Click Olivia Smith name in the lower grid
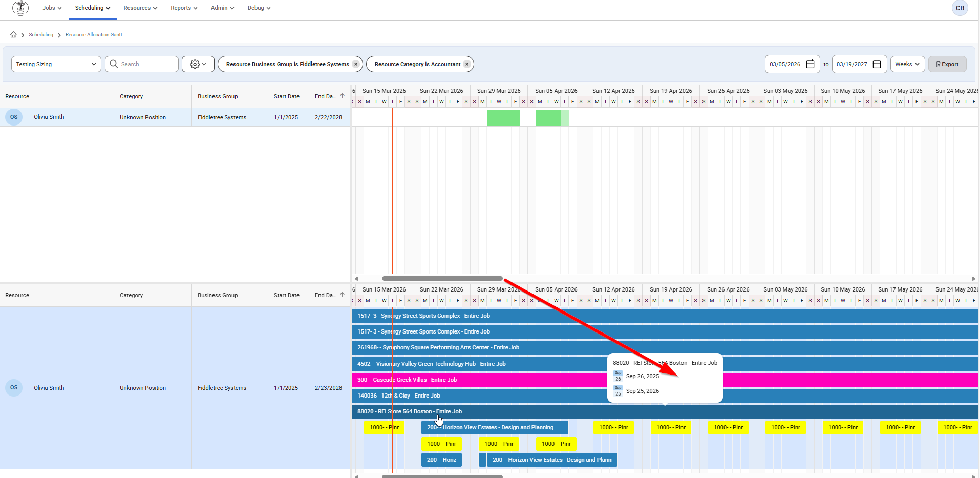Image resolution: width=980 pixels, height=478 pixels. [49, 388]
